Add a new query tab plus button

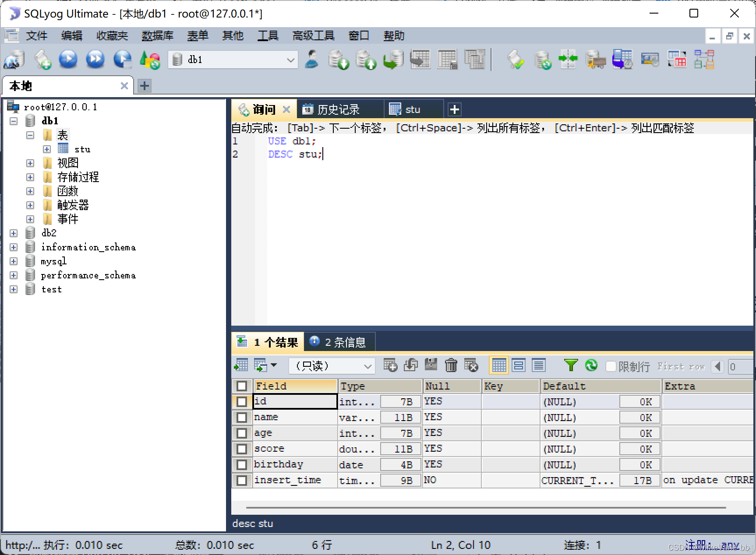(x=455, y=109)
